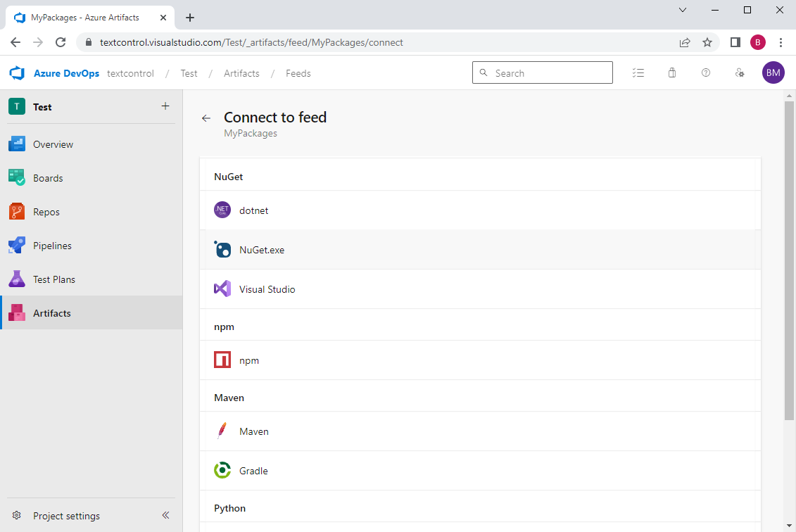Click the BM user avatar
The width and height of the screenshot is (796, 532).
click(773, 72)
